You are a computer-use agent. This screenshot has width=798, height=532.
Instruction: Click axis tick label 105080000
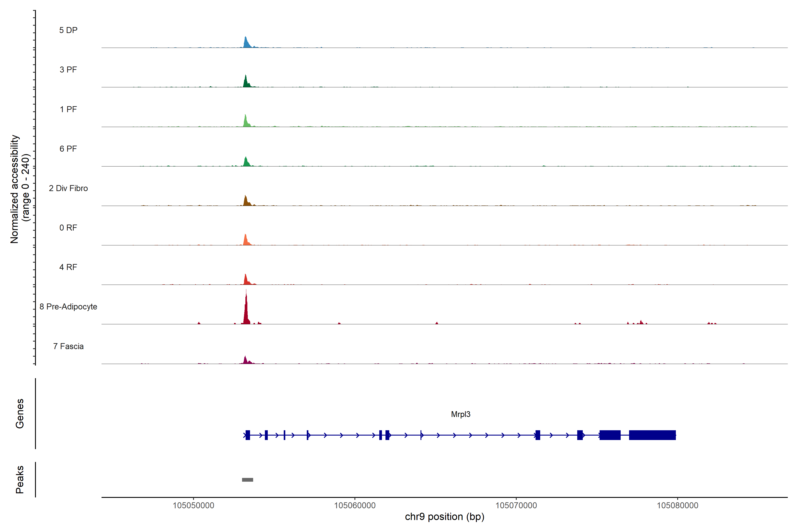(678, 506)
